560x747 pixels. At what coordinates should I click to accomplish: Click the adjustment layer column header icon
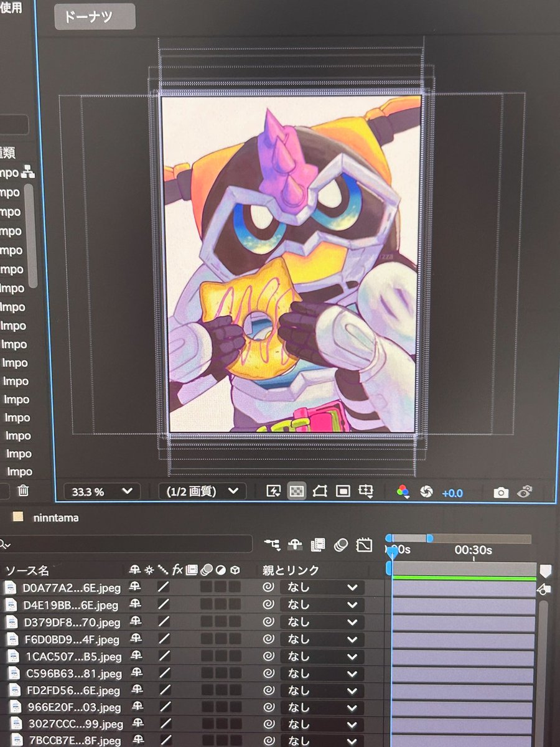pos(220,569)
